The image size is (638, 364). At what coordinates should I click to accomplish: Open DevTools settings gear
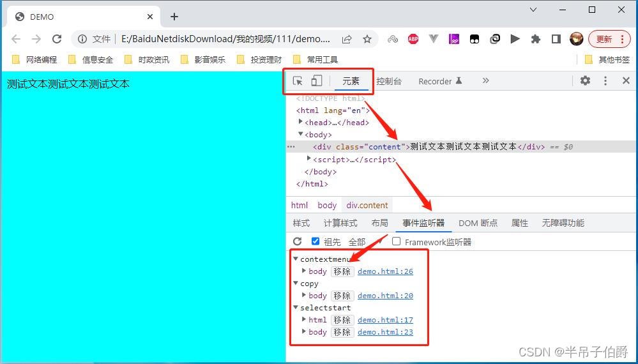[x=585, y=80]
